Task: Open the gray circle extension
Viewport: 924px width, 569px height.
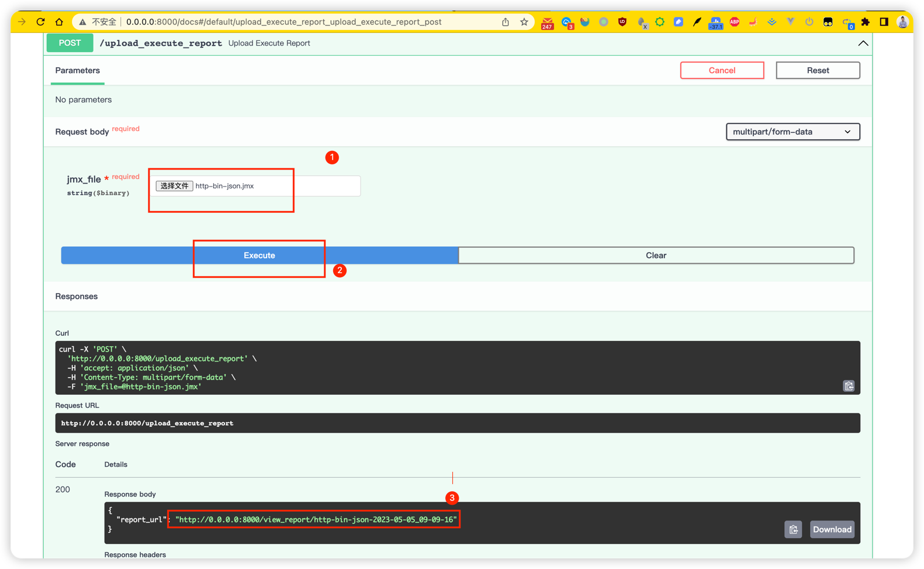Action: (604, 22)
